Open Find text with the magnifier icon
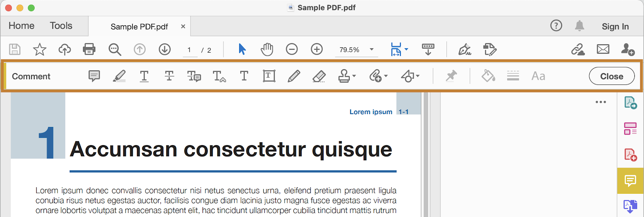Screen dimensions: 644x217 coord(115,49)
